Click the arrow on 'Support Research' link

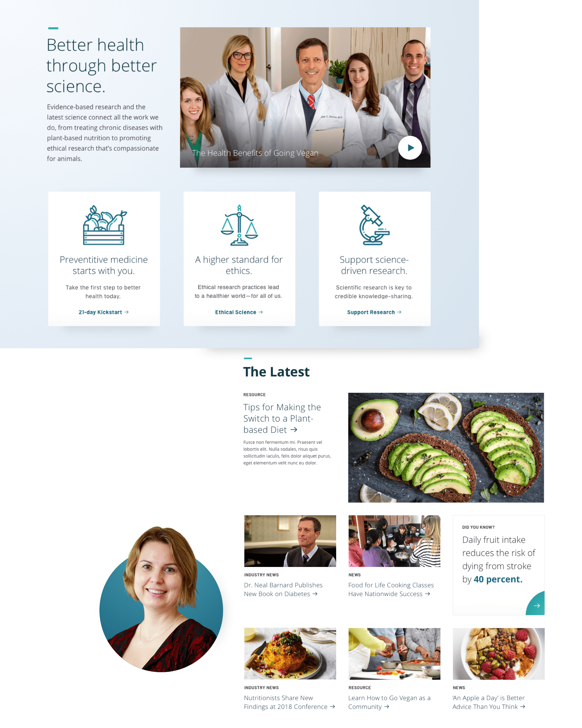coord(399,312)
